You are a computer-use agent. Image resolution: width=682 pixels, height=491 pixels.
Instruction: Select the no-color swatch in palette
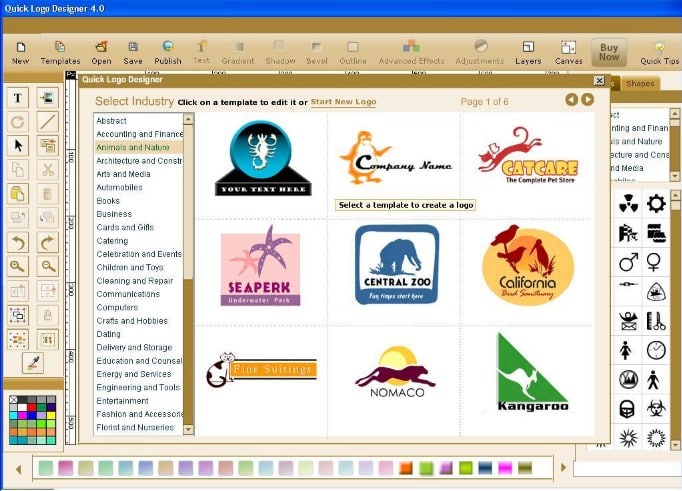(13, 400)
